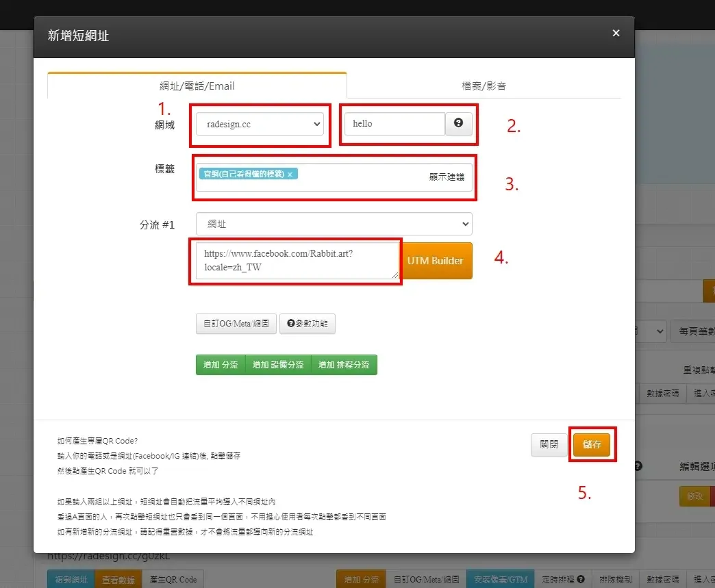
Task: Click the question mark help icon beside hello
Action: 458,123
